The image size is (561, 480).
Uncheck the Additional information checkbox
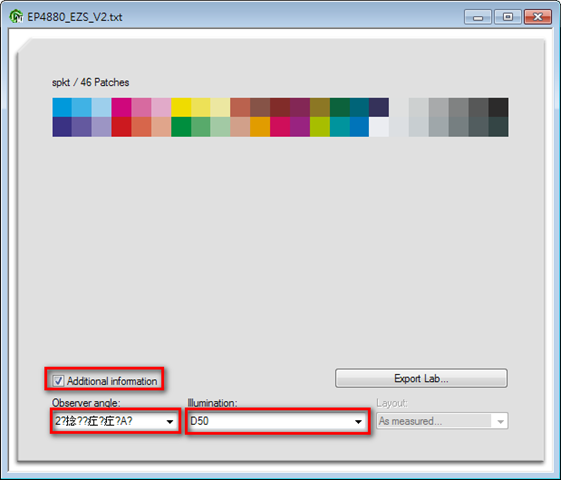tap(58, 381)
